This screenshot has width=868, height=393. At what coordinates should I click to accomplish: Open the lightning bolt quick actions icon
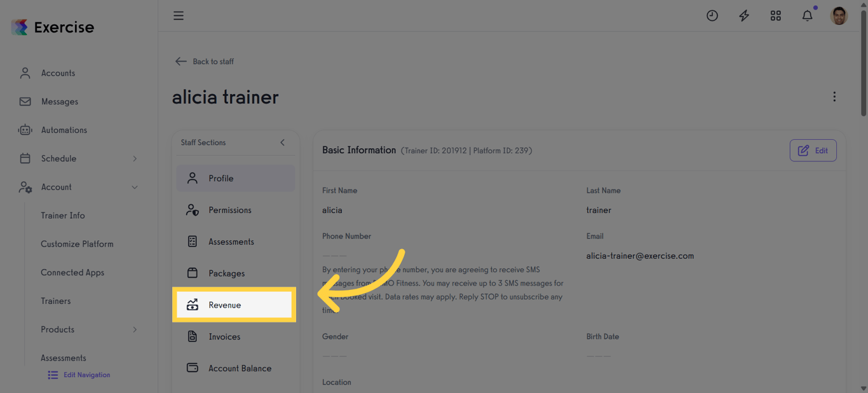tap(744, 16)
